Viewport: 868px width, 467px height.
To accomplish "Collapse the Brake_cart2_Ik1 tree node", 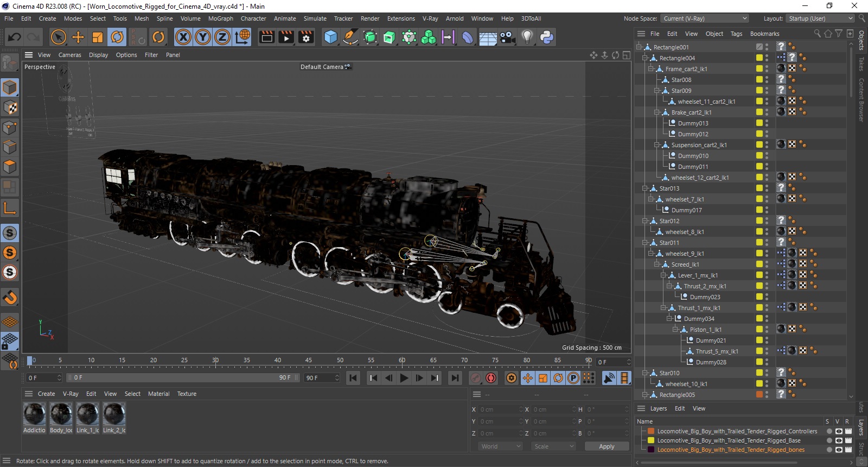I will click(657, 112).
